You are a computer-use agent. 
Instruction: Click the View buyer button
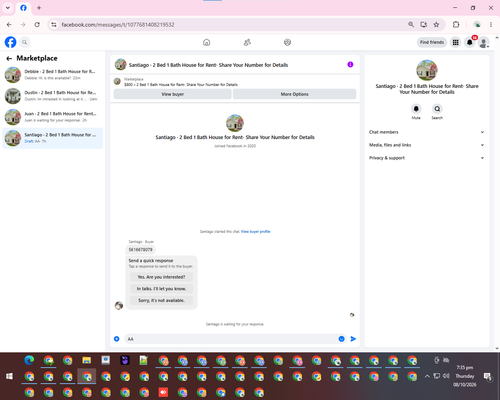173,94
